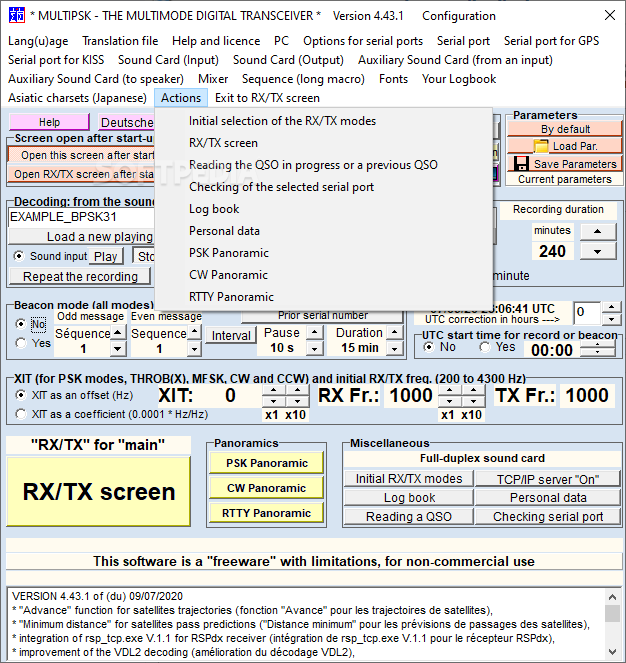
Task: Increase RX frequency by x1 step
Action: [x=450, y=390]
